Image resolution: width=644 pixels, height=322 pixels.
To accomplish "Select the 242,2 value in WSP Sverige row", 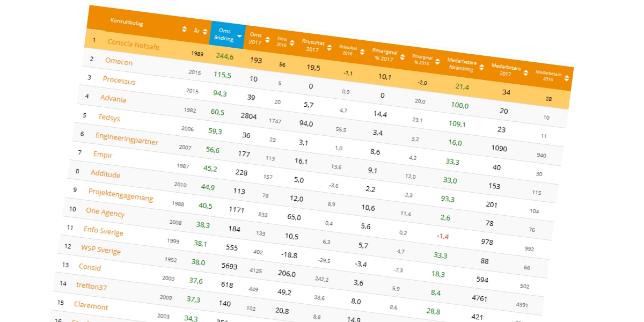I will pyautogui.click(x=322, y=279).
